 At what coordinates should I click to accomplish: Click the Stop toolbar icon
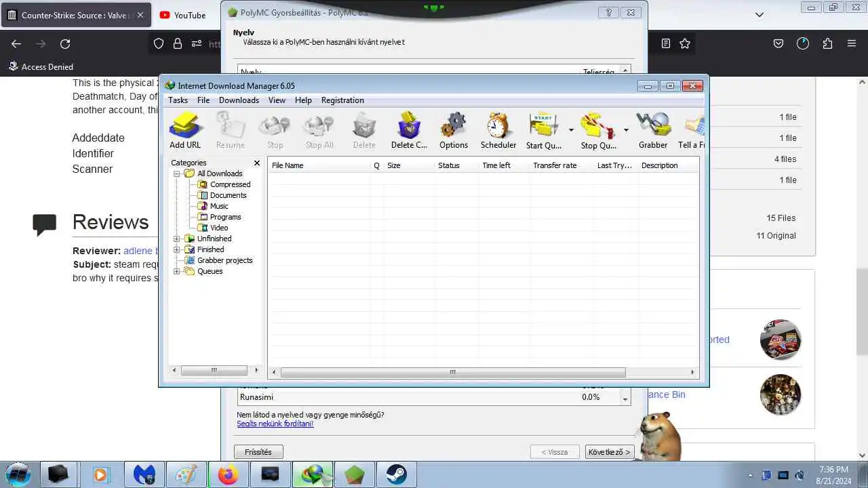click(275, 130)
